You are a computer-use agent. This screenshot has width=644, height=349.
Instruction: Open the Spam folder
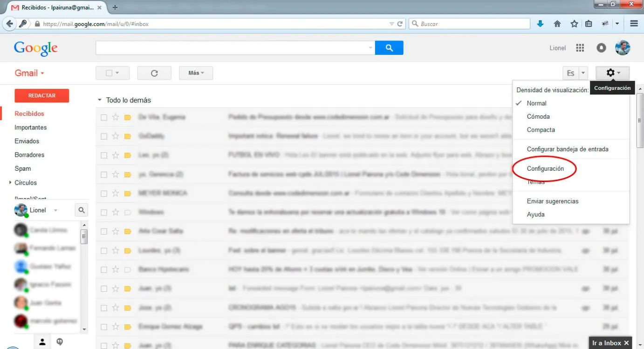23,168
